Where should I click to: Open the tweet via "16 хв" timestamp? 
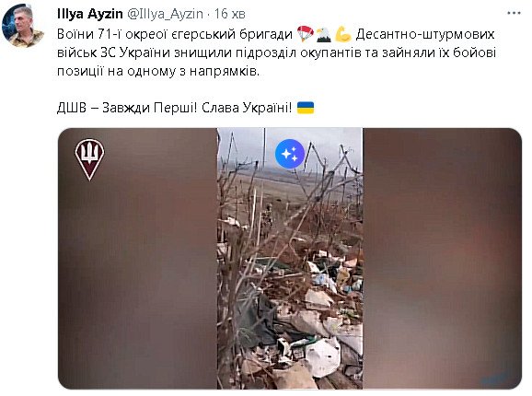tap(230, 14)
